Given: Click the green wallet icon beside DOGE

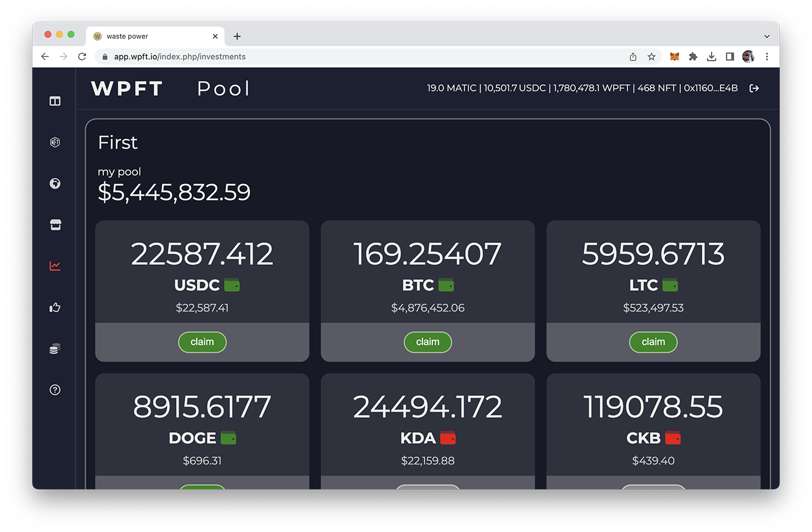Looking at the screenshot, I should coord(229,438).
